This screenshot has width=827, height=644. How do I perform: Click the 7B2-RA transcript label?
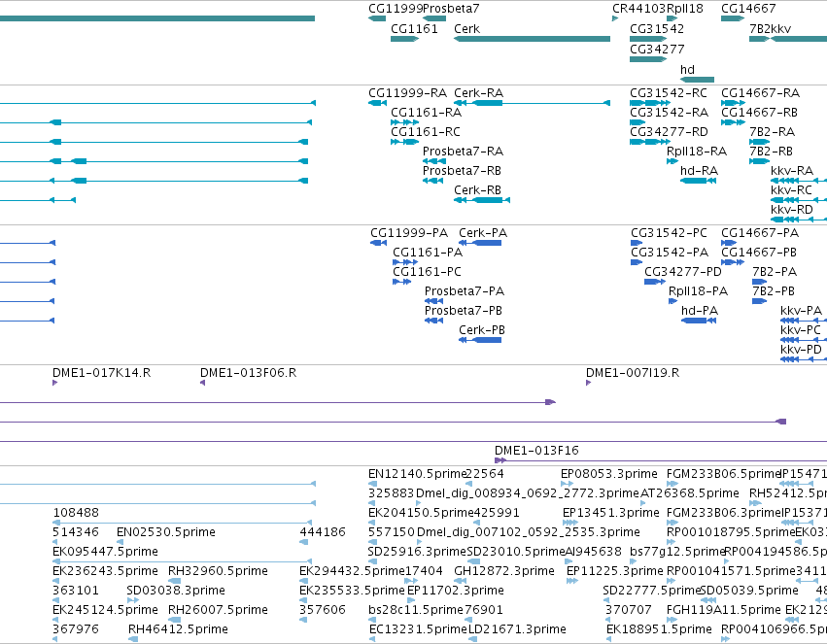(773, 132)
